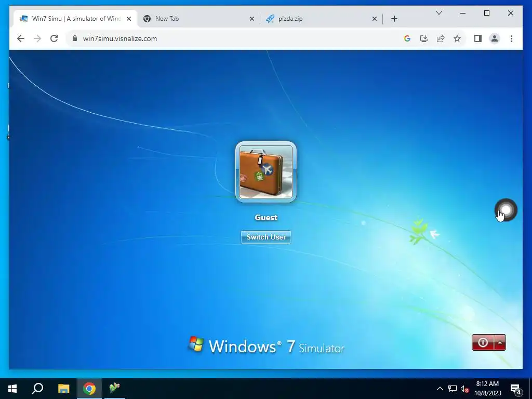Click the hummingbird app taskbar icon
532x399 pixels.
click(x=115, y=389)
